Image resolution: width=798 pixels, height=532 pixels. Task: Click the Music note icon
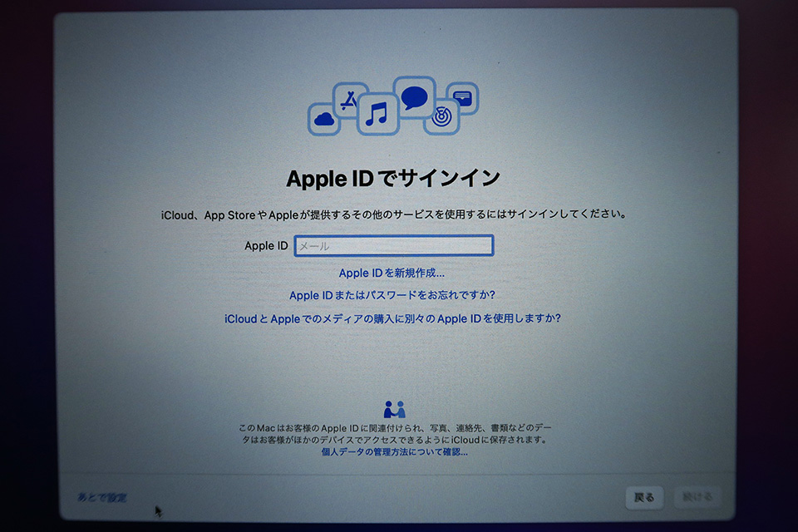pyautogui.click(x=377, y=114)
